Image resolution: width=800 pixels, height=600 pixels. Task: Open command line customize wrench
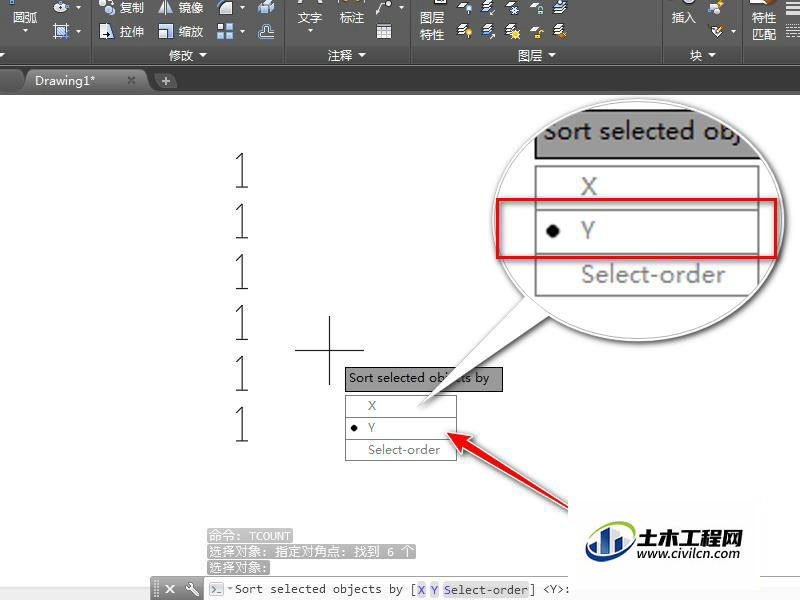(x=192, y=589)
